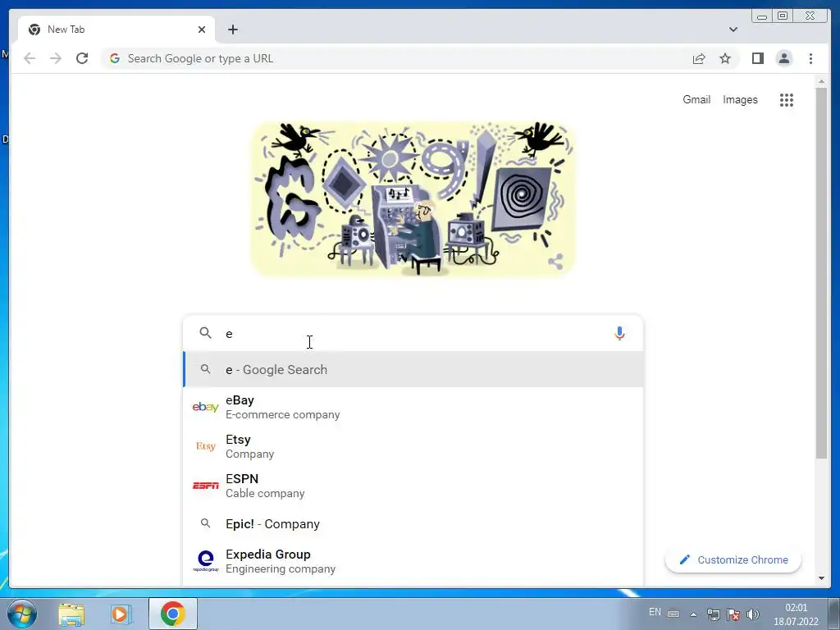Viewport: 840px width, 630px height.
Task: Click the eBay logo suggestion icon
Action: point(205,407)
